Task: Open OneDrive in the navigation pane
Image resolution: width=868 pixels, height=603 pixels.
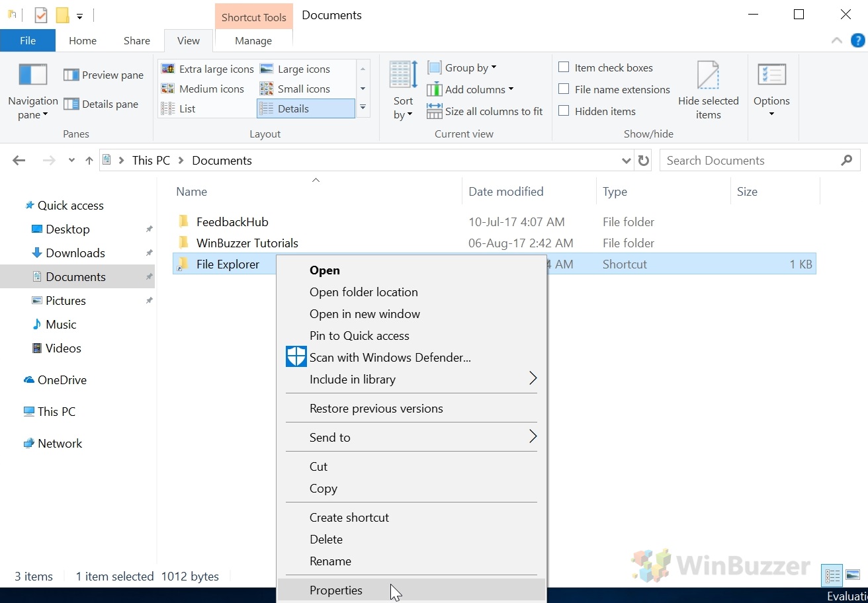Action: (x=62, y=380)
